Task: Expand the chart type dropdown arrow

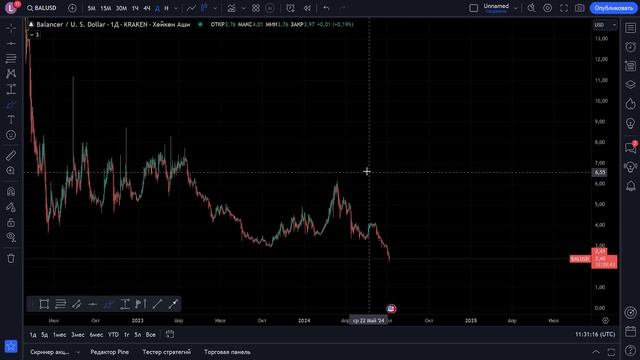Action: point(216,8)
